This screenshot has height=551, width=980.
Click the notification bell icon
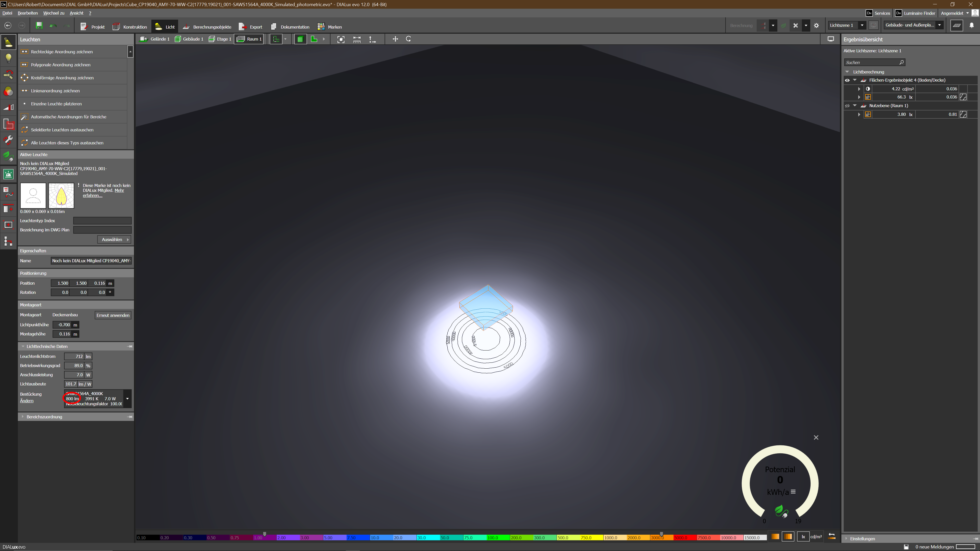(x=971, y=26)
